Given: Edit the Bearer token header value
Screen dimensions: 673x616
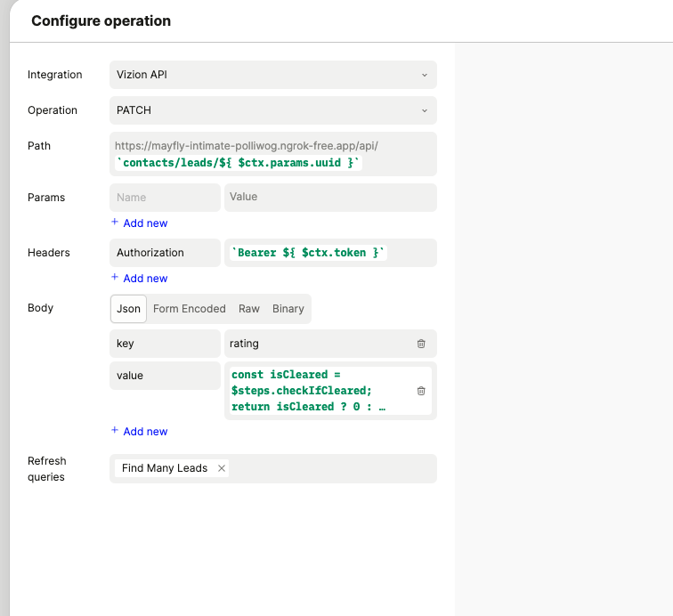Looking at the screenshot, I should point(329,253).
